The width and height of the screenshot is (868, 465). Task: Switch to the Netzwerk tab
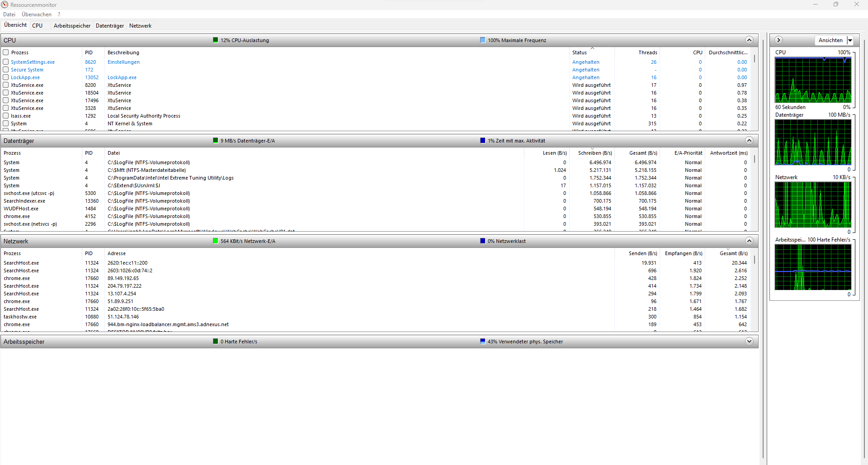pyautogui.click(x=140, y=26)
